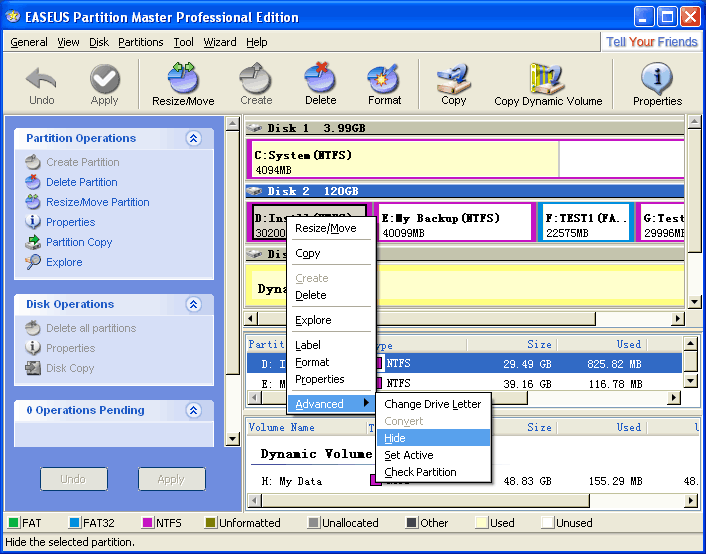Screen dimensions: 706x554
Task: Open the View menu
Action: [68, 42]
